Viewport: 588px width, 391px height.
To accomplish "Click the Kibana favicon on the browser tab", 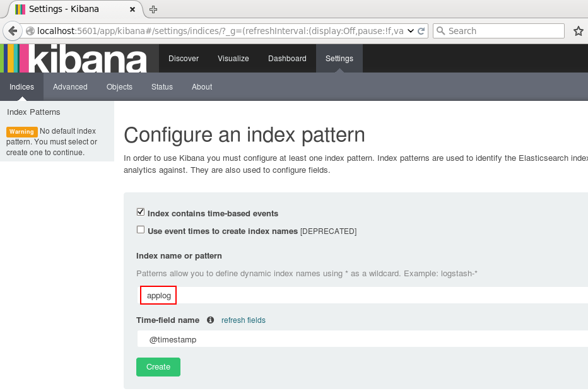I will point(18,9).
